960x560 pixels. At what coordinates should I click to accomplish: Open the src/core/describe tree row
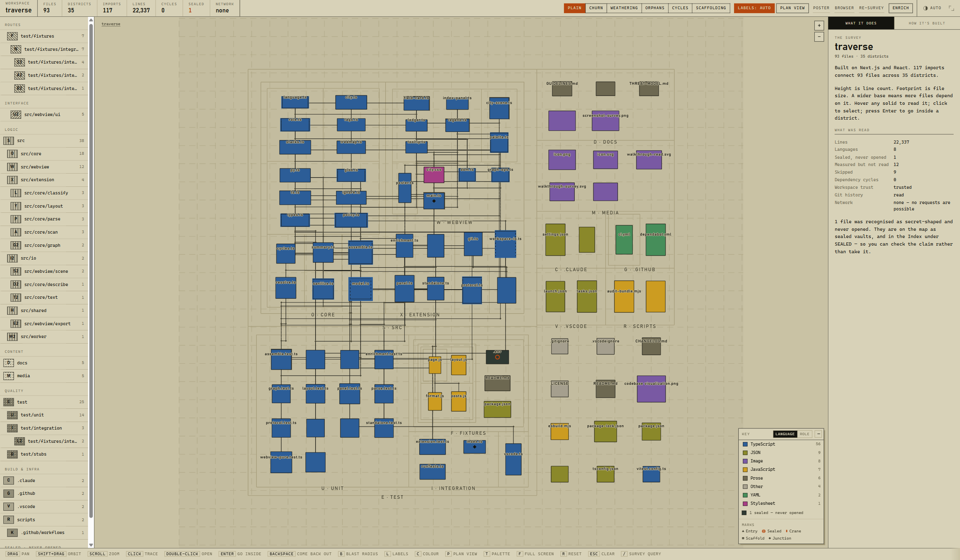click(x=44, y=284)
